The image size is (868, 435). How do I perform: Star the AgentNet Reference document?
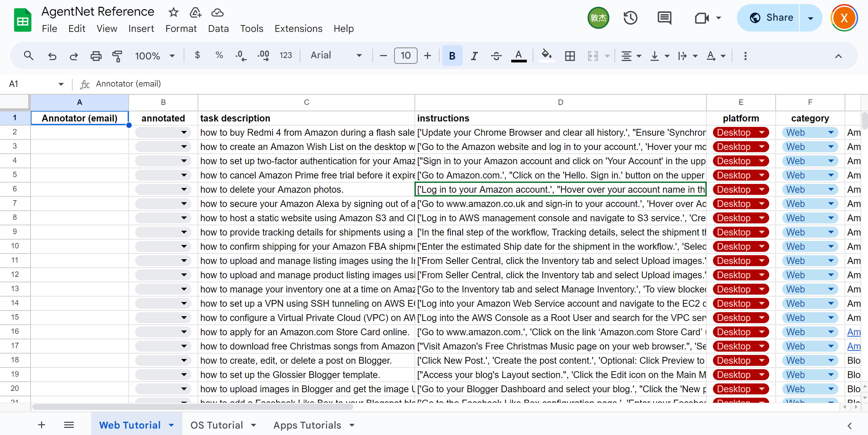[x=173, y=13]
